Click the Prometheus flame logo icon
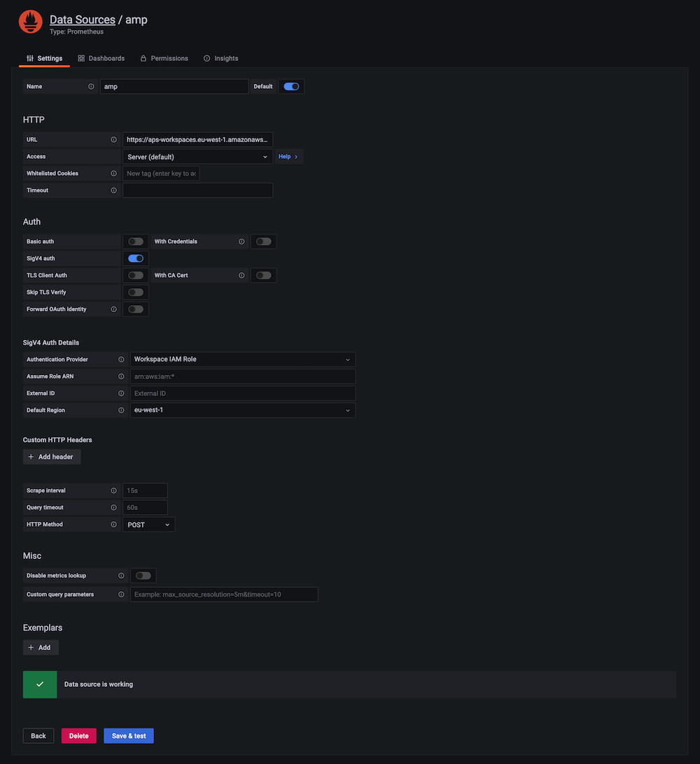The image size is (700, 764). click(30, 22)
